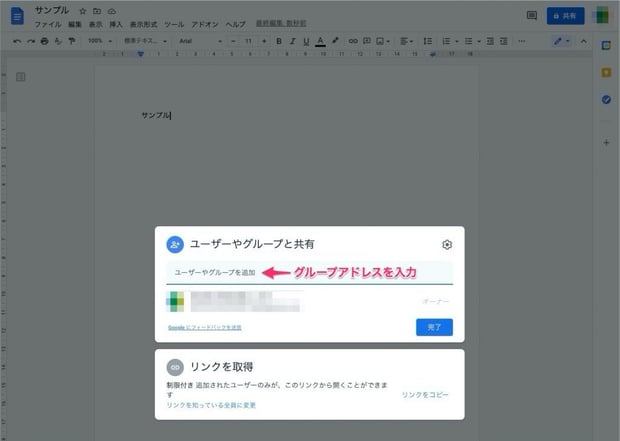Image resolution: width=620 pixels, height=441 pixels.
Task: Open the 挿入 menu
Action: click(x=116, y=25)
